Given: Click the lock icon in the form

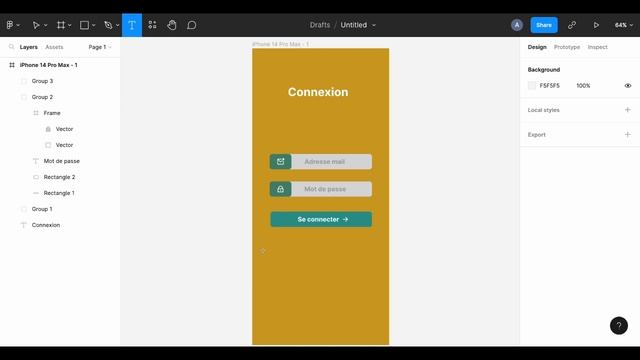Looking at the screenshot, I should pyautogui.click(x=280, y=189).
